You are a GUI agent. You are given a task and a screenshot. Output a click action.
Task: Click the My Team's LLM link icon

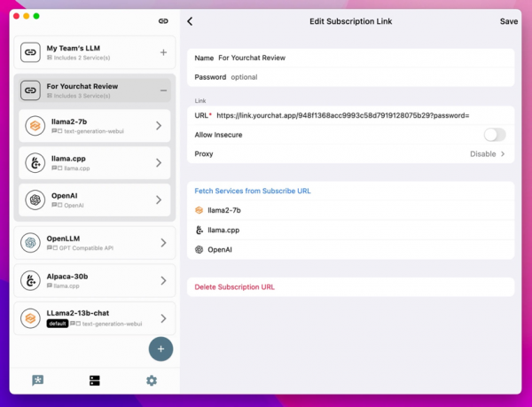click(x=31, y=53)
